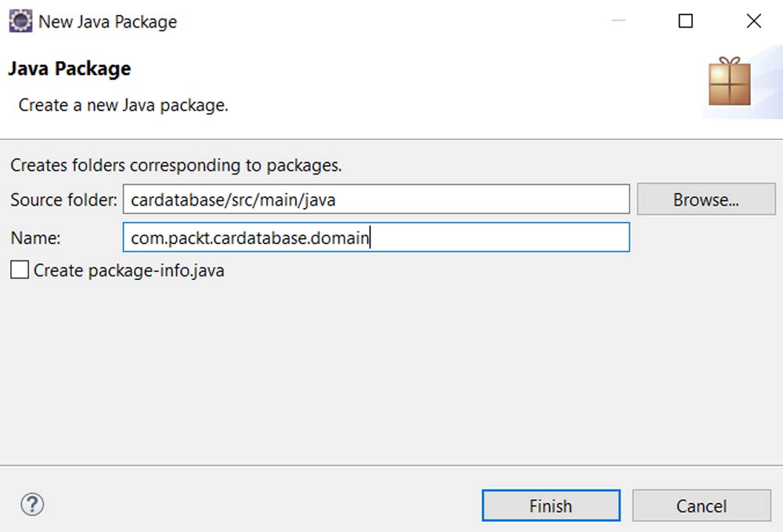Maximize the New Java Package dialog
The width and height of the screenshot is (783, 532).
[x=686, y=21]
